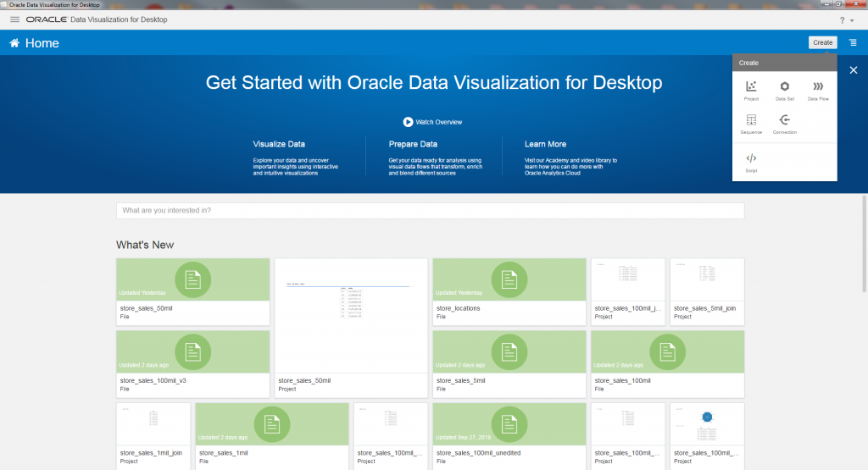Open the page menu next to Create
The image size is (868, 470).
point(853,42)
